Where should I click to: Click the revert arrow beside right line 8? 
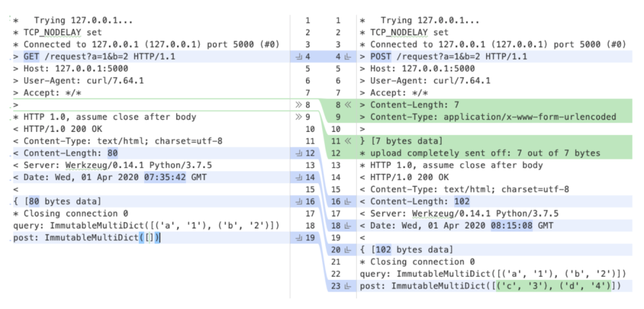[x=348, y=105]
